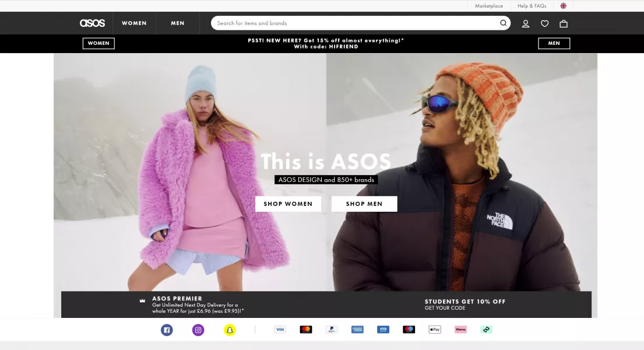644x350 pixels.
Task: Click the outlined MEN banner button
Action: coord(554,43)
